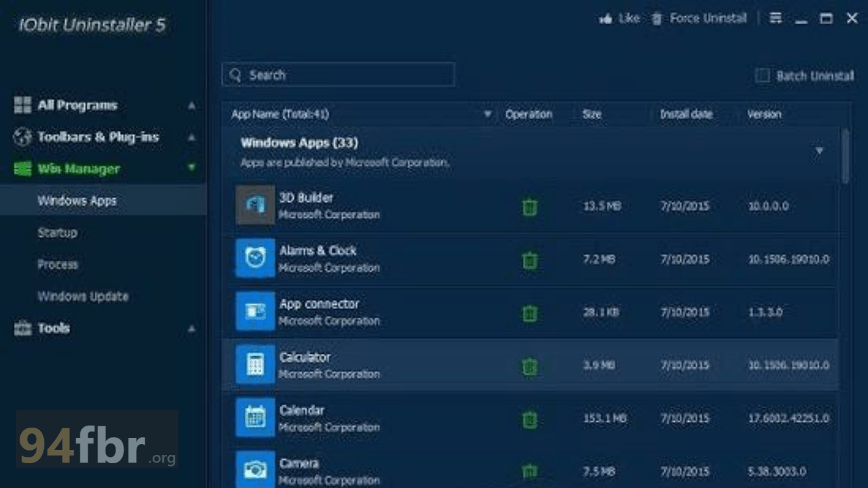Click the trash icon in the Camera row

[x=529, y=471]
